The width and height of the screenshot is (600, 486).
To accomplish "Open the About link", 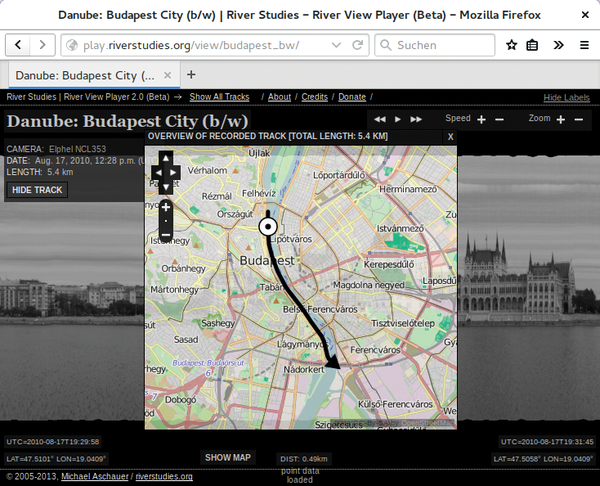I will tap(279, 97).
